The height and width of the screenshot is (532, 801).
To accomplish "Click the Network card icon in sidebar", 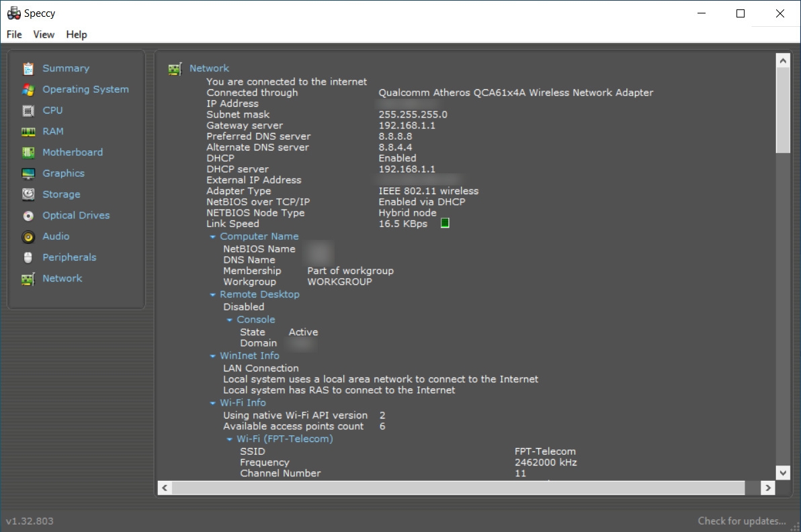I will pos(28,279).
